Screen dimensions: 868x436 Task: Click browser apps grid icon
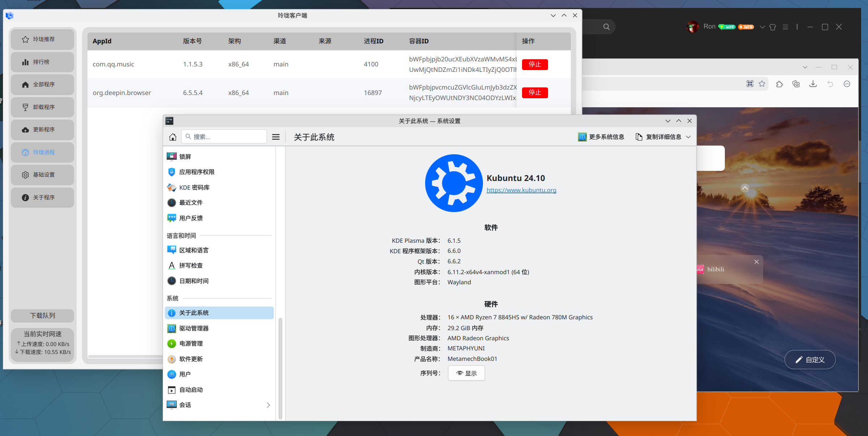pos(750,84)
